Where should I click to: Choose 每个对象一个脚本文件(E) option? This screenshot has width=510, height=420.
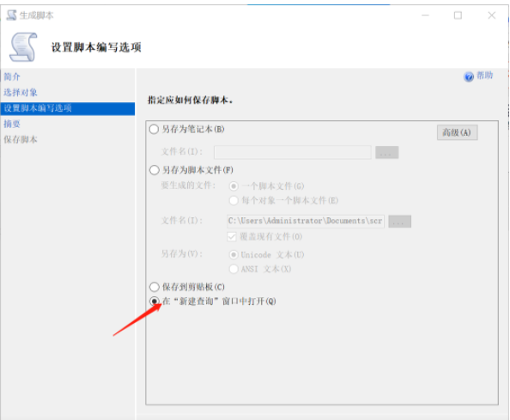(234, 200)
